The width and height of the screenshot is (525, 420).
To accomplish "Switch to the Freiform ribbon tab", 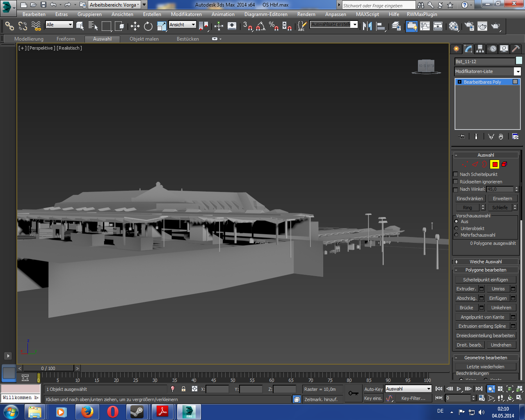I will pyautogui.click(x=66, y=39).
